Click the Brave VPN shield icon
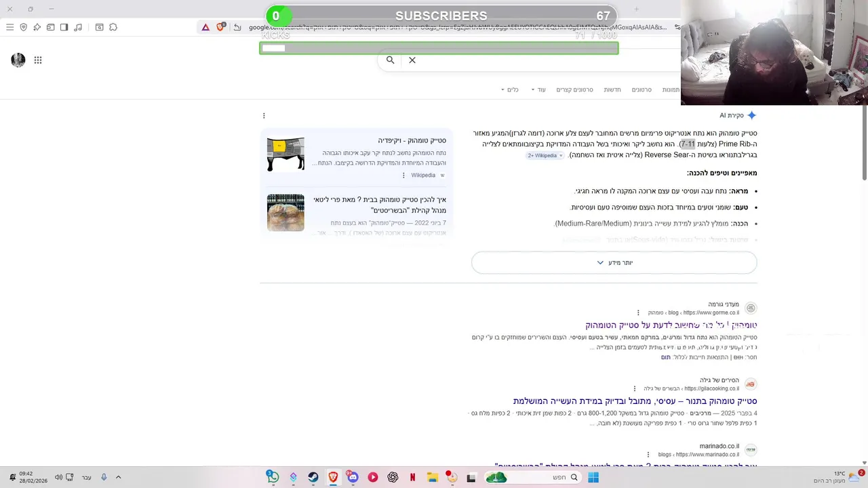 (x=23, y=27)
